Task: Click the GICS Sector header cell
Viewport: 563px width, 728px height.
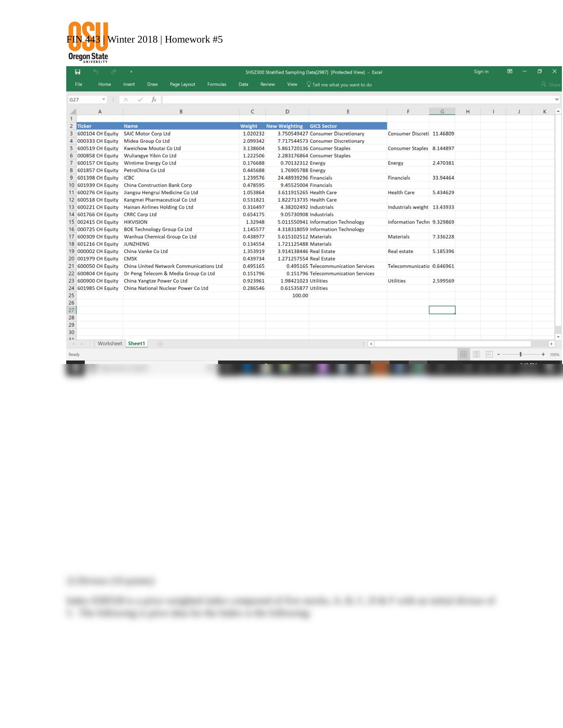Action: click(348, 126)
